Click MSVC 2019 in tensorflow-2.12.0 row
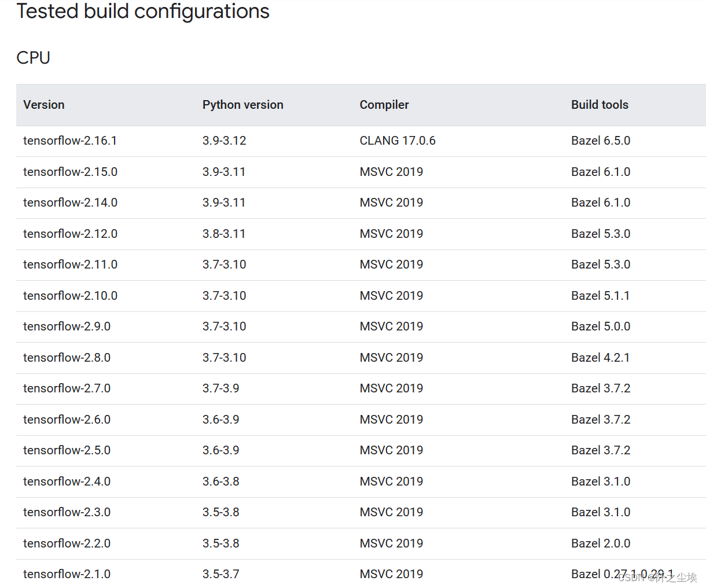This screenshot has width=706, height=588. [391, 234]
